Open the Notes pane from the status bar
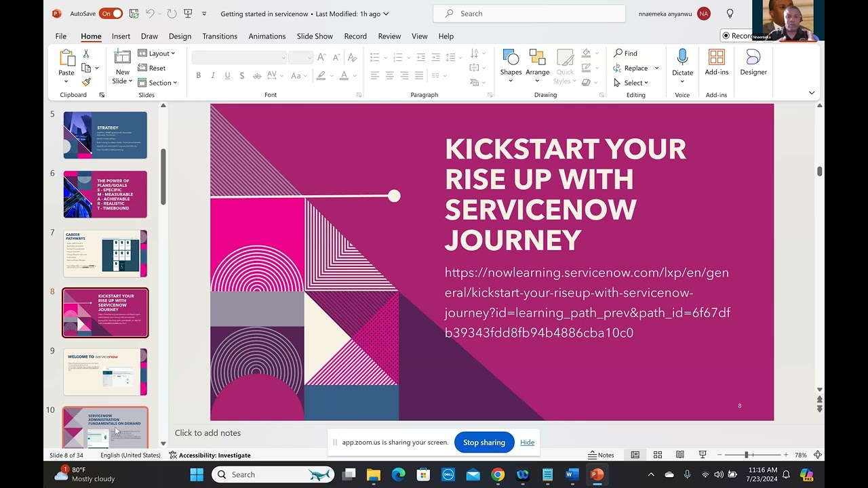The image size is (868, 488). coord(601,455)
